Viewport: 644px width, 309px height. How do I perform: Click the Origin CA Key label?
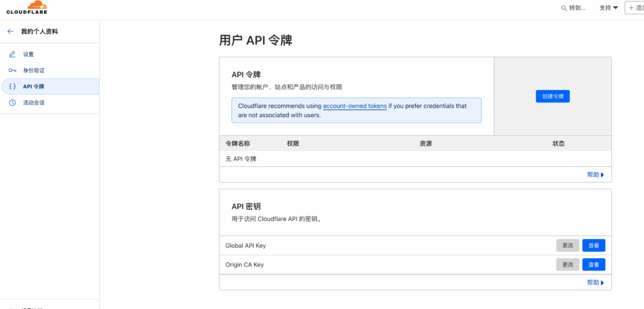(x=245, y=264)
